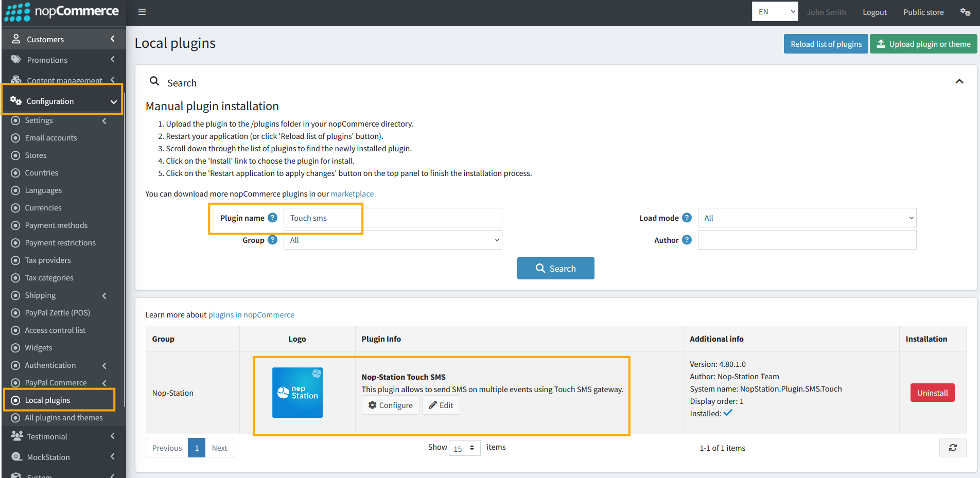Click the Group help question icon
The height and width of the screenshot is (478, 980).
273,240
